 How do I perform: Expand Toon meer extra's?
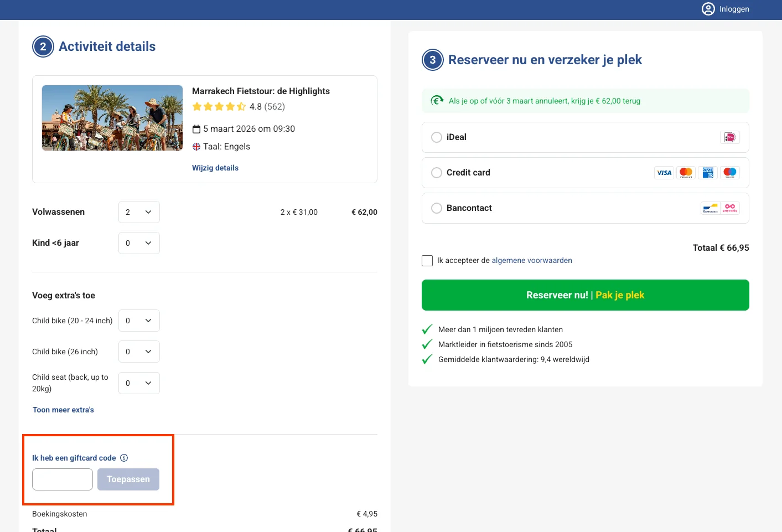[x=63, y=410]
